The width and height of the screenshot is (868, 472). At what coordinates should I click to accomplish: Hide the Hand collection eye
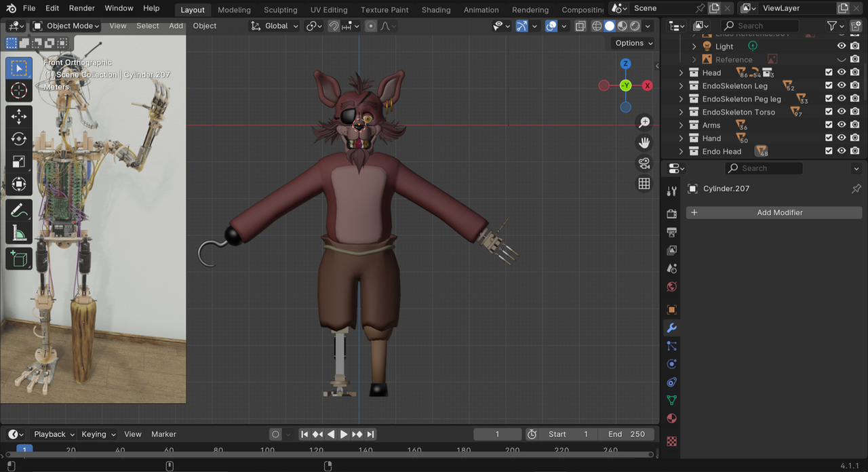click(842, 138)
